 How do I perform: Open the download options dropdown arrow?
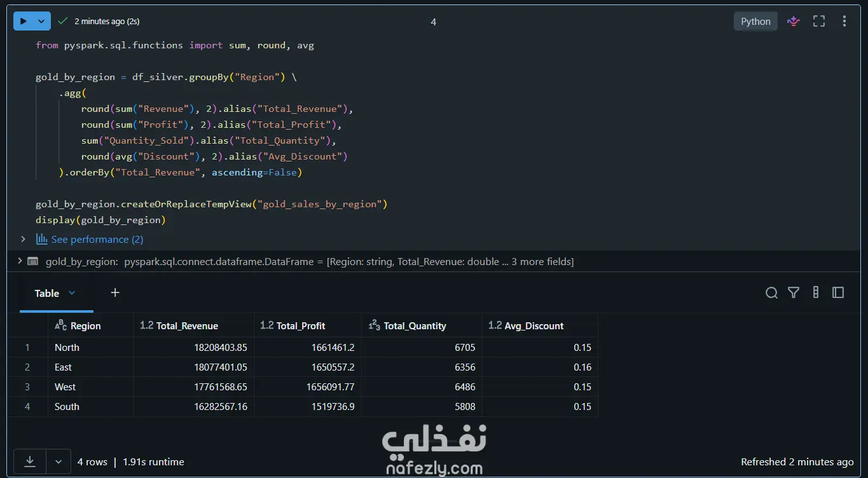coord(58,461)
